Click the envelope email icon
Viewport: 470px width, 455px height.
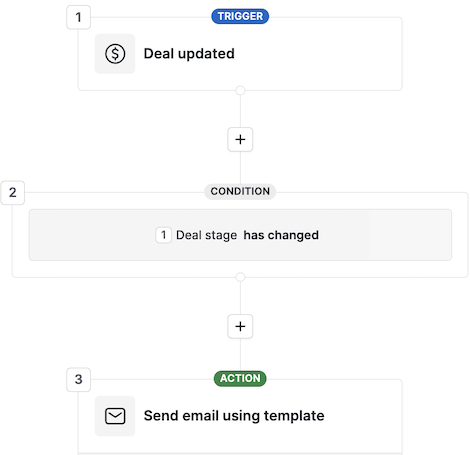115,416
